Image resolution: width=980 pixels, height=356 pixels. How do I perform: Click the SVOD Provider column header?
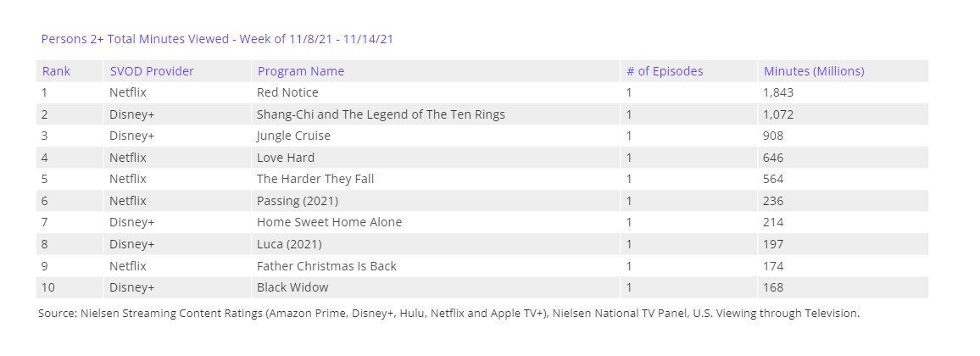pos(151,71)
